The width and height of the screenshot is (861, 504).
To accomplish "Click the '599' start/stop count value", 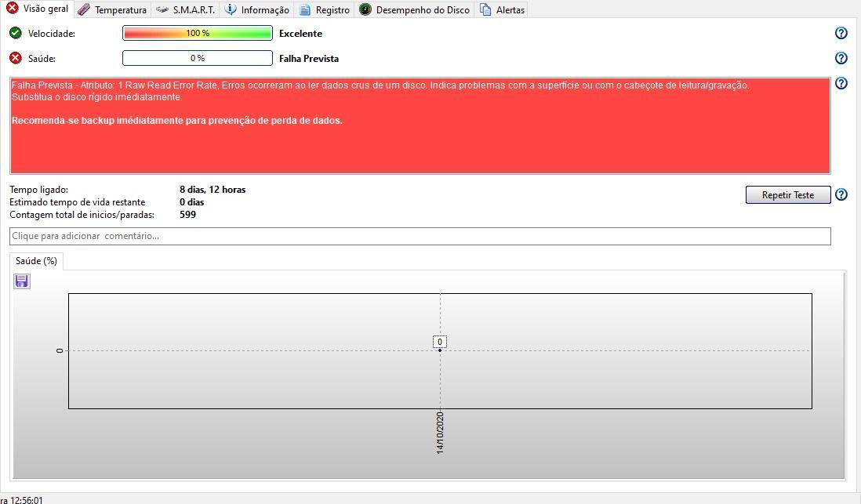I will tap(187, 215).
